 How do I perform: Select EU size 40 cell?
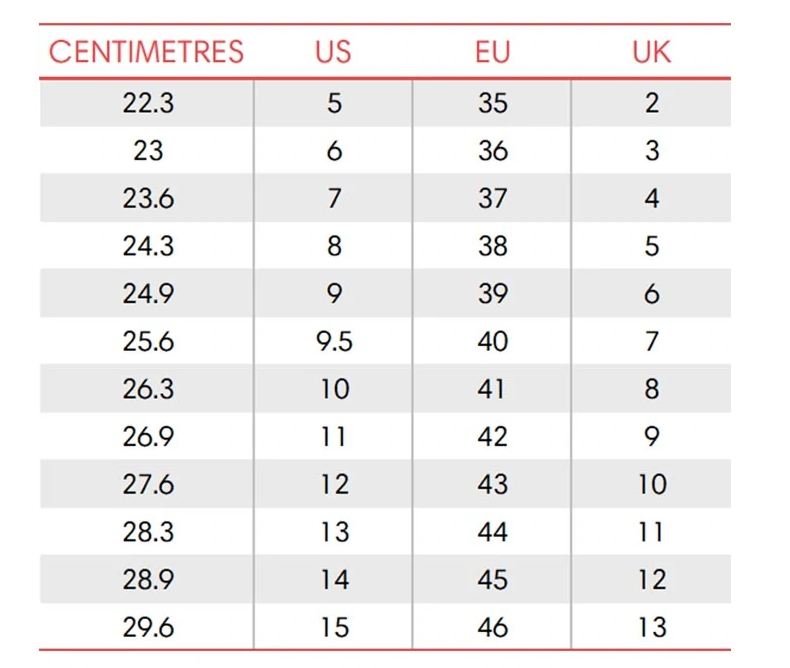point(492,341)
